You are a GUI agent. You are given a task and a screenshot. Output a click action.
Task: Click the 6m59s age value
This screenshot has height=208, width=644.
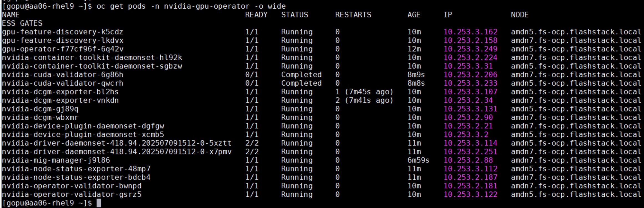click(x=418, y=160)
